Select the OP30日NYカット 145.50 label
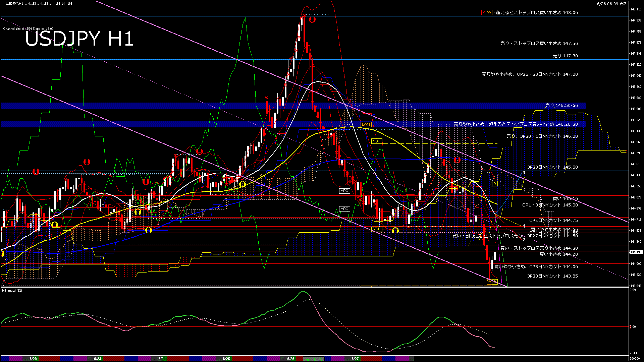This screenshot has width=644, height=362. pos(552,167)
